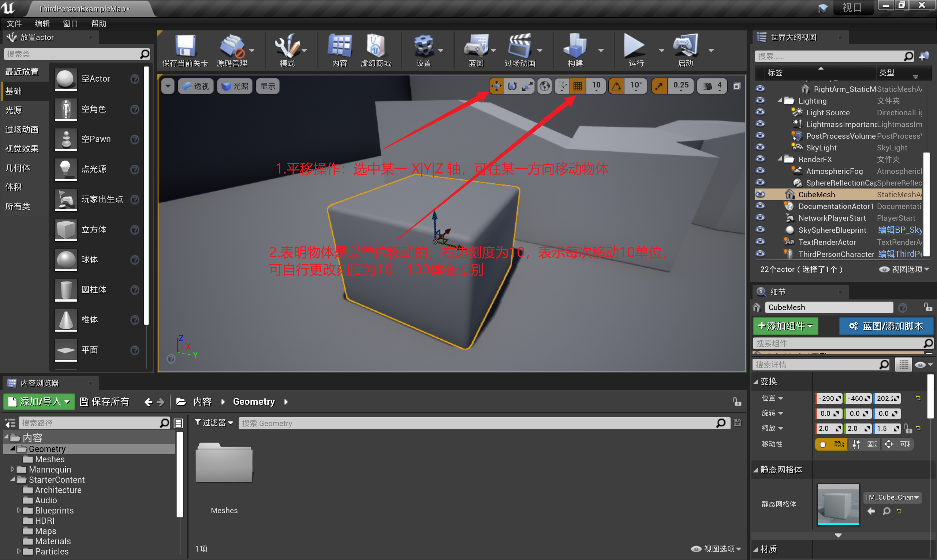Click the create folder icon in World Outliner

click(x=924, y=56)
